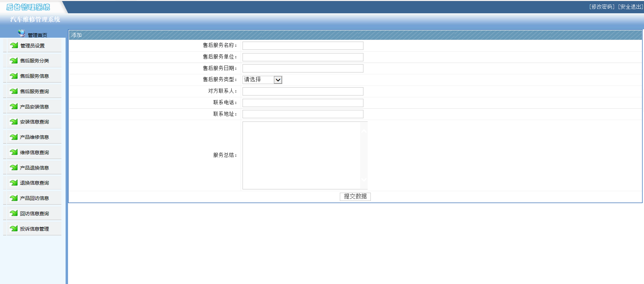
Task: Expand the 售后服务类型 dropdown
Action: click(x=262, y=80)
